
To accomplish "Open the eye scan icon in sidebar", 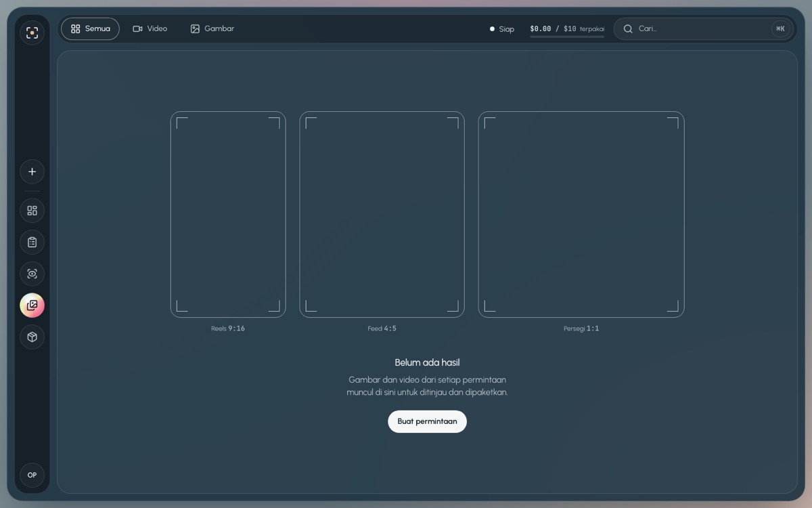I will (32, 274).
